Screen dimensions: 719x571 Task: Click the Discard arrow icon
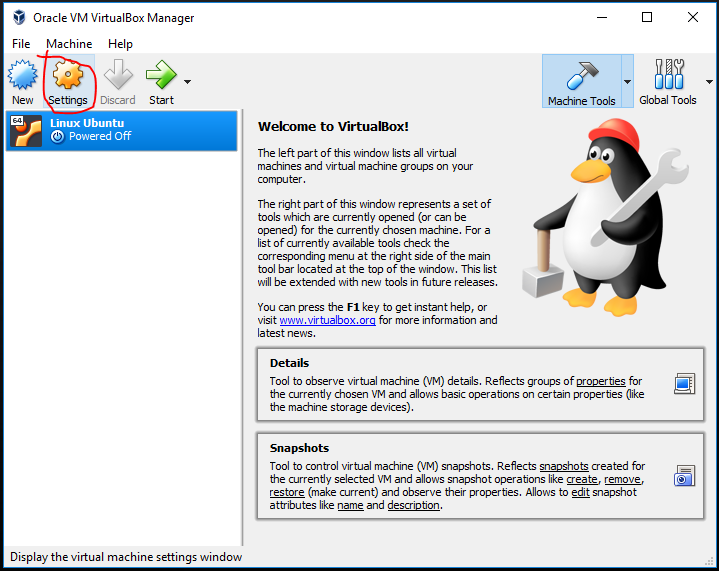point(118,75)
